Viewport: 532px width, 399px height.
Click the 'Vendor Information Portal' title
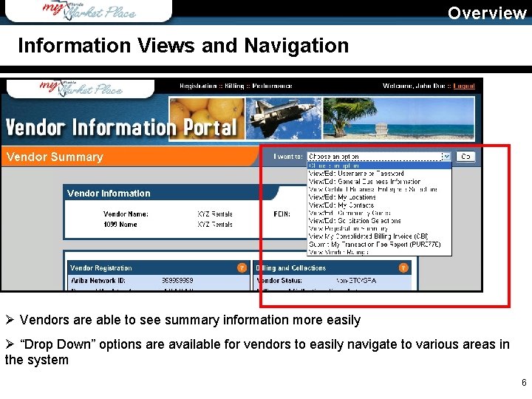[x=120, y=128]
